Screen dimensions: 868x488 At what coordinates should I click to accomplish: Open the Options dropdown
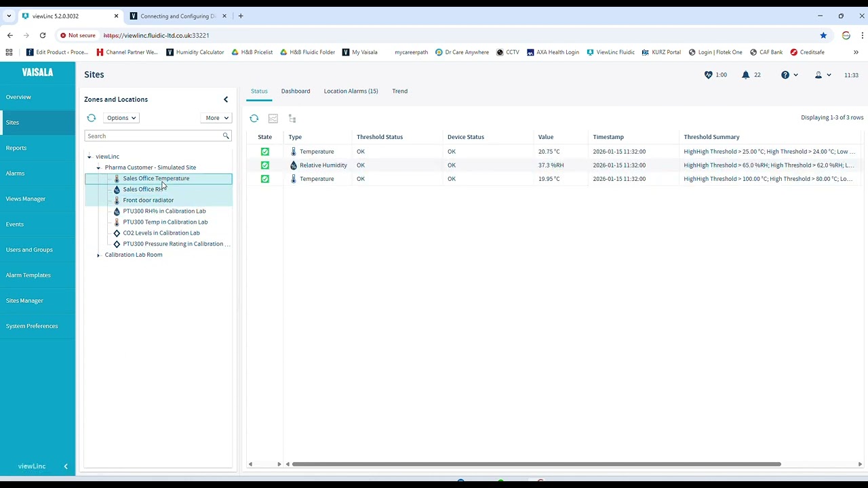(x=121, y=118)
